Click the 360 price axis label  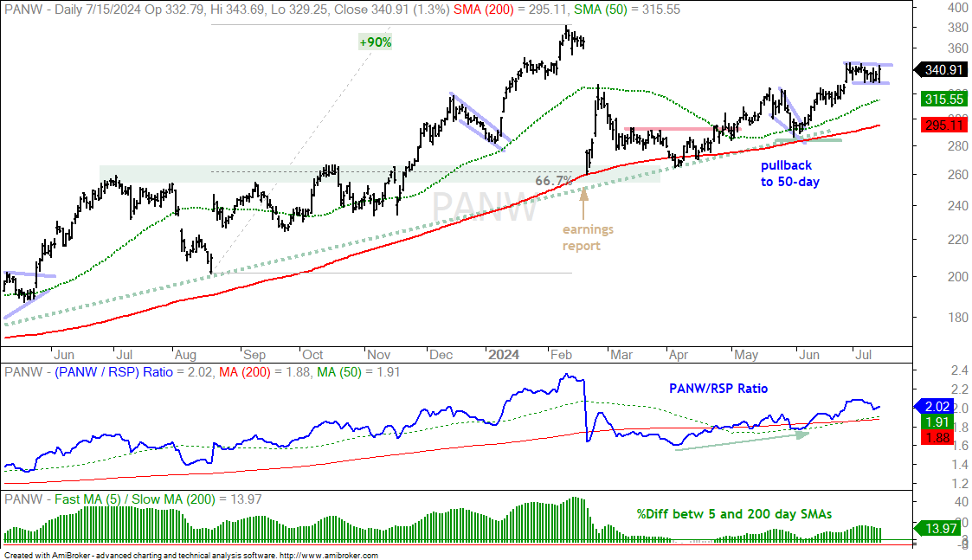click(958, 48)
